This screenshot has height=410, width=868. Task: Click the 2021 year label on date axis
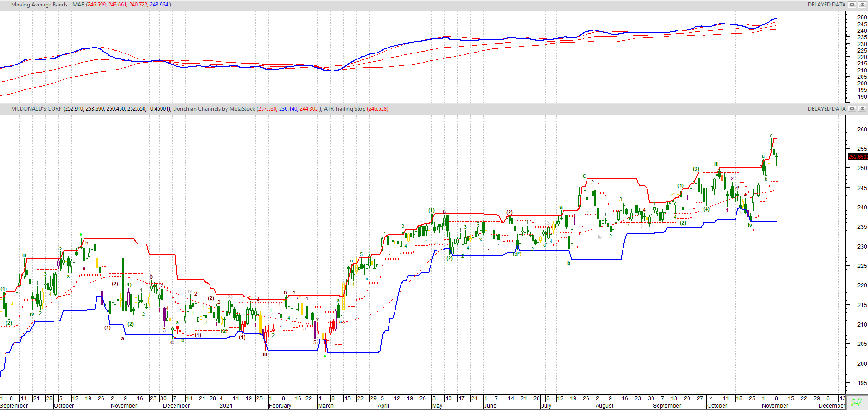pos(226,406)
